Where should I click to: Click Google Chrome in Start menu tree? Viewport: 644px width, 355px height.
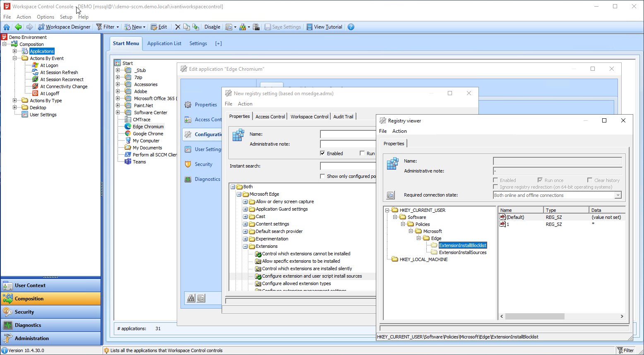pos(148,134)
